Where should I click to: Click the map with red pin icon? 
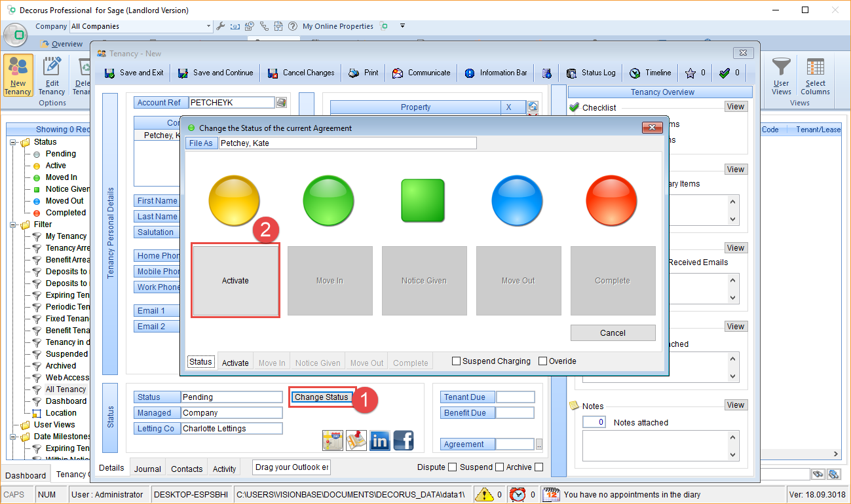tap(356, 441)
